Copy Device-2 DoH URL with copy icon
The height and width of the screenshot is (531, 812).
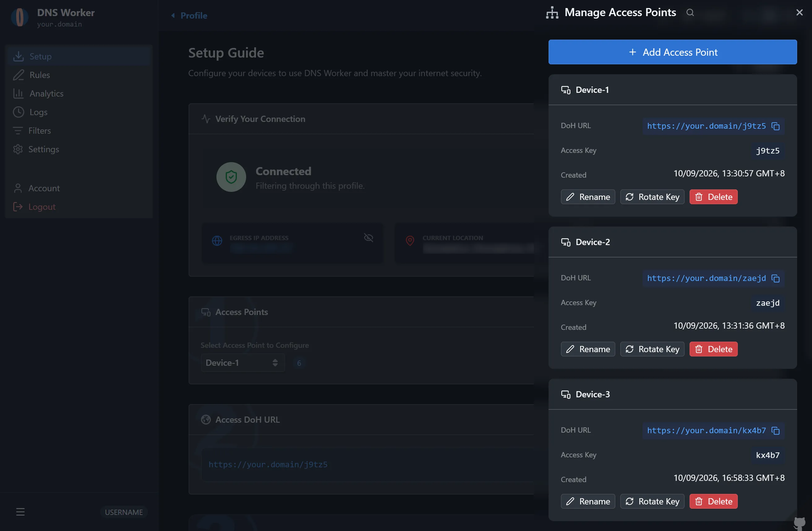click(775, 278)
